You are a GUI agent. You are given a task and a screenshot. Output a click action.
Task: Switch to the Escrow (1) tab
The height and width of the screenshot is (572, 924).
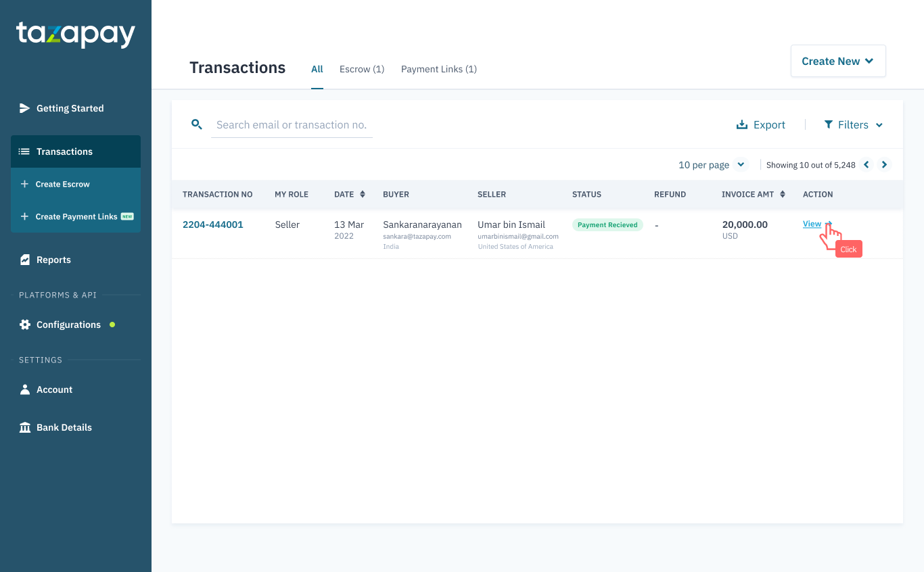362,69
